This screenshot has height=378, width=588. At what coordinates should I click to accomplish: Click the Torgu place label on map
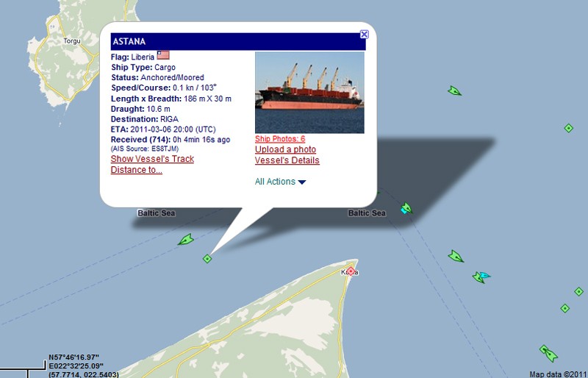point(72,41)
